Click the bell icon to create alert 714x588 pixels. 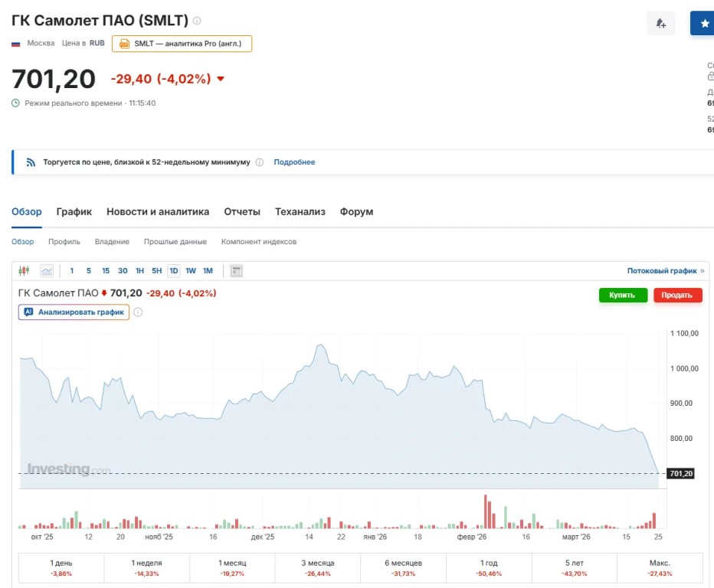tap(660, 24)
